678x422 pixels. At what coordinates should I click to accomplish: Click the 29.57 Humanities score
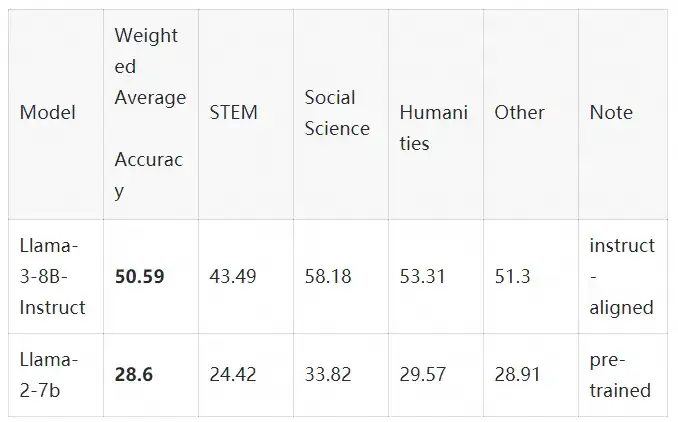422,374
